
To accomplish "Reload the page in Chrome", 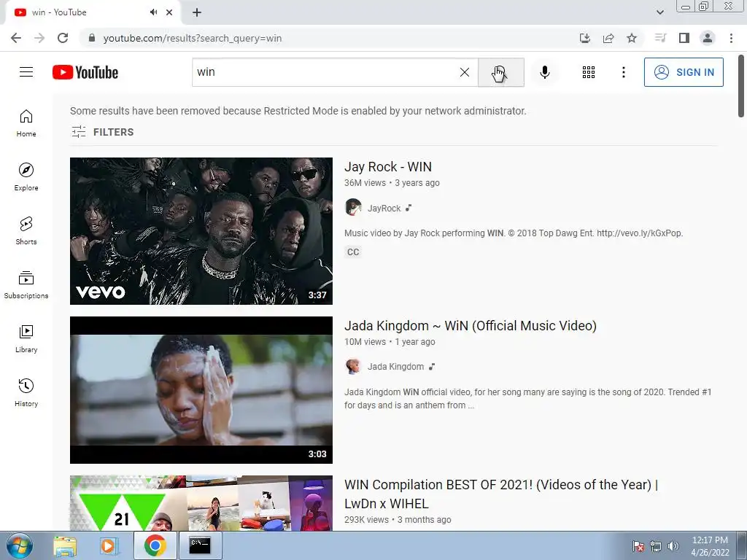I will point(63,38).
